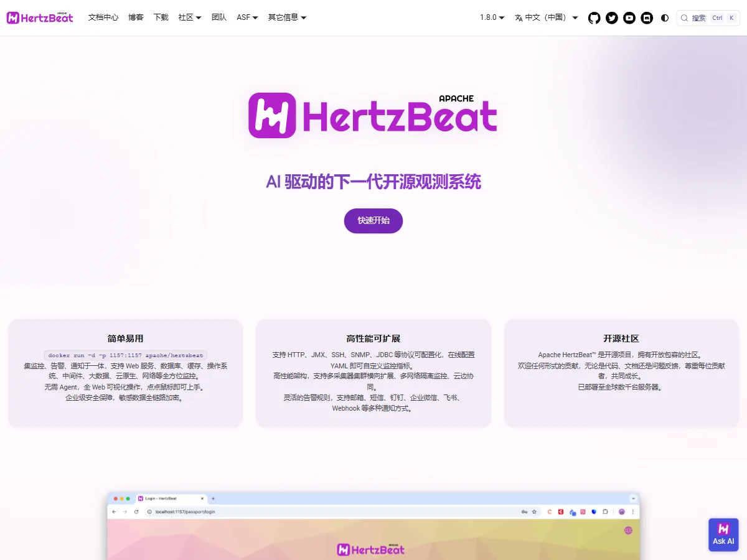747x560 pixels.
Task: Expand the 社区 dropdown menu
Action: point(190,17)
